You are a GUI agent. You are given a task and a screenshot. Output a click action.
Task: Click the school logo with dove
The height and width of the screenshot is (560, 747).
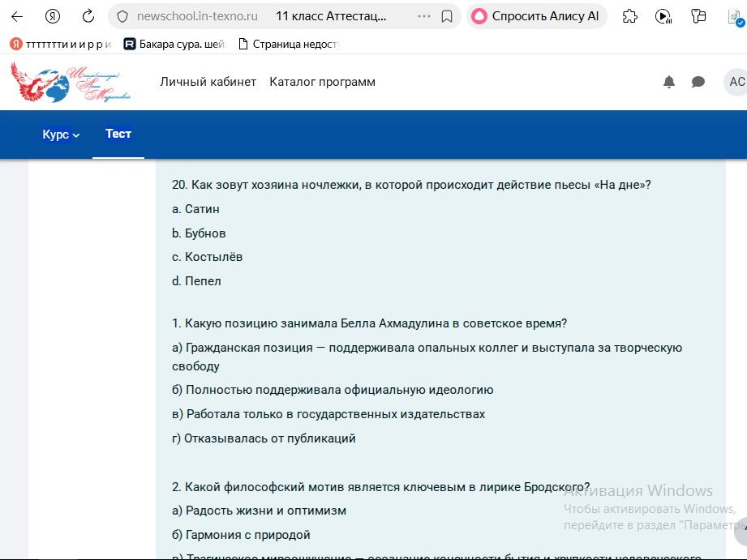(71, 82)
